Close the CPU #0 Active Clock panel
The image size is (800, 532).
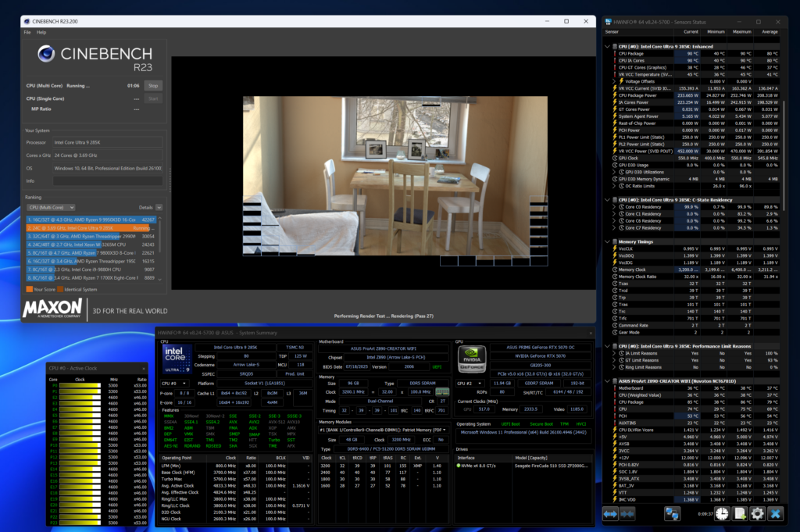coord(144,368)
